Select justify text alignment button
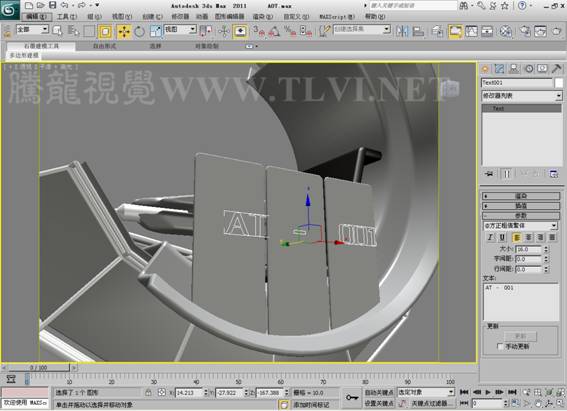Viewport: 567px width, 411px height. pyautogui.click(x=552, y=237)
